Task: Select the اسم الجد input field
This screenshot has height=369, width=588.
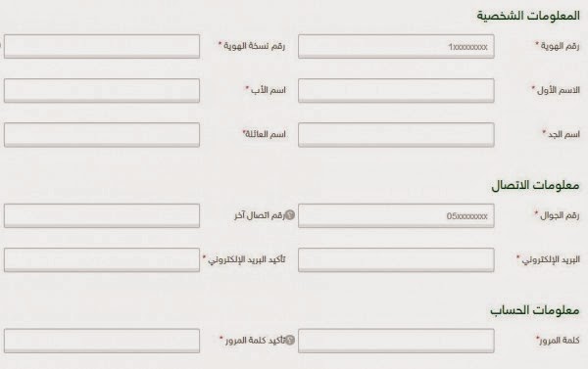Action: [x=396, y=134]
